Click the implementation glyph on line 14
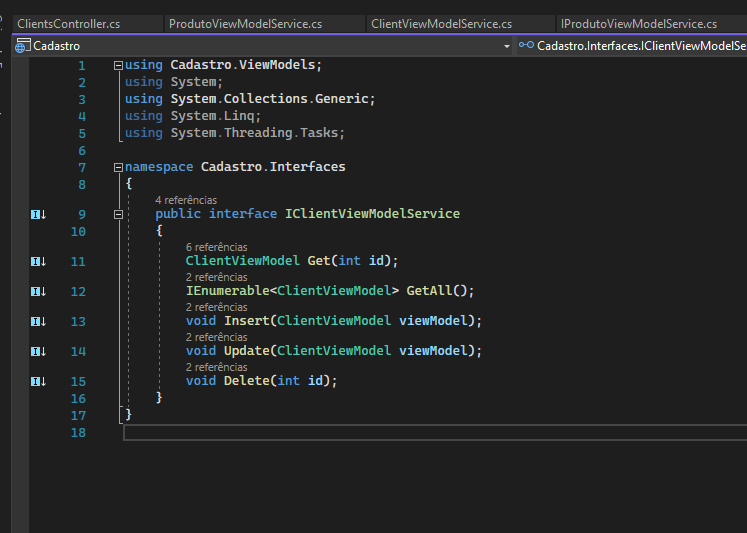The image size is (747, 533). pyautogui.click(x=39, y=352)
